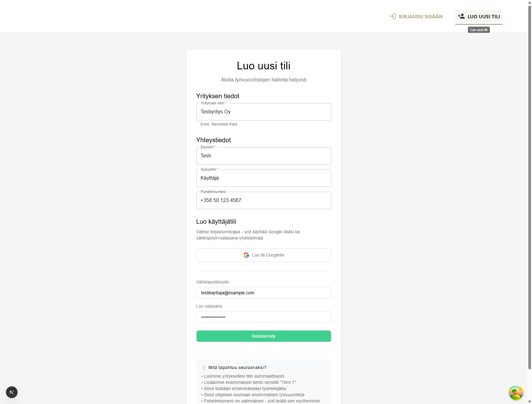
Task: Choose Luo tili Googlella sign-up
Action: [x=264, y=255]
